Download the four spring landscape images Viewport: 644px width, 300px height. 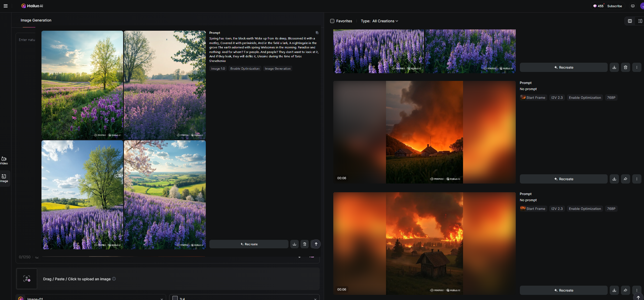coord(294,244)
